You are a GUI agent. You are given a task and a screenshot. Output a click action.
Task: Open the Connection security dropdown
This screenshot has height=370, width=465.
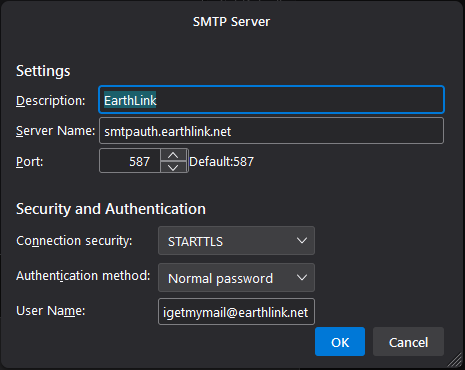(x=236, y=241)
